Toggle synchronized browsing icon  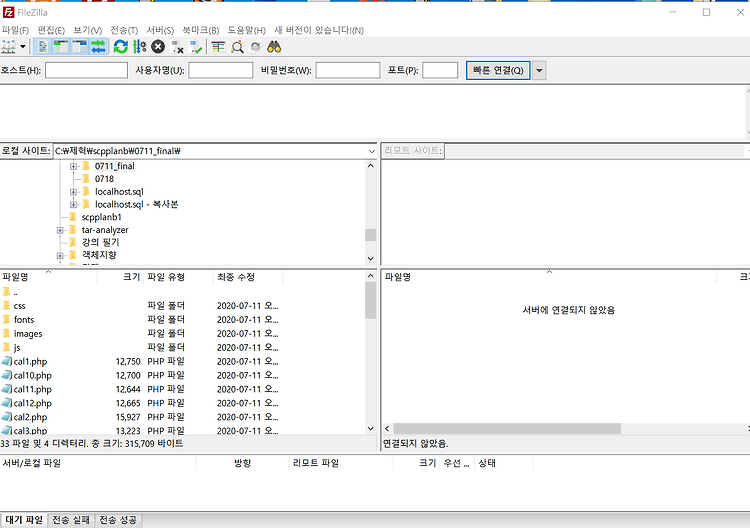(255, 46)
